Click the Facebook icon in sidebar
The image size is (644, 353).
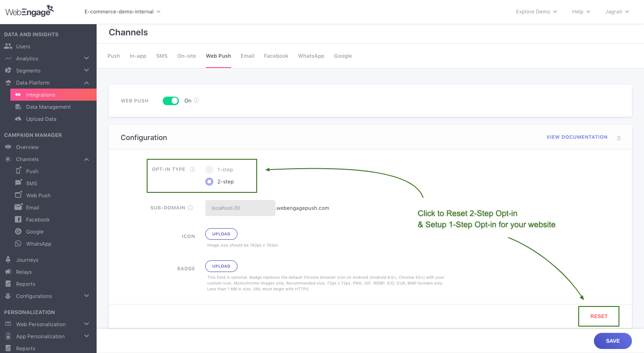click(x=18, y=219)
